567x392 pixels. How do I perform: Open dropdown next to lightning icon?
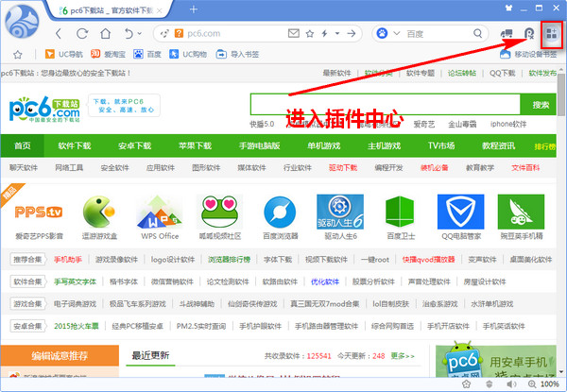337,34
